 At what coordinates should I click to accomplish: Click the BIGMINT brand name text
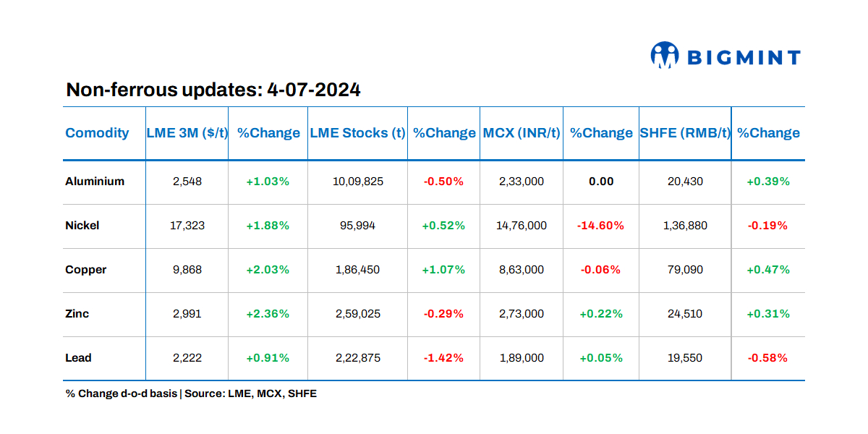[744, 58]
